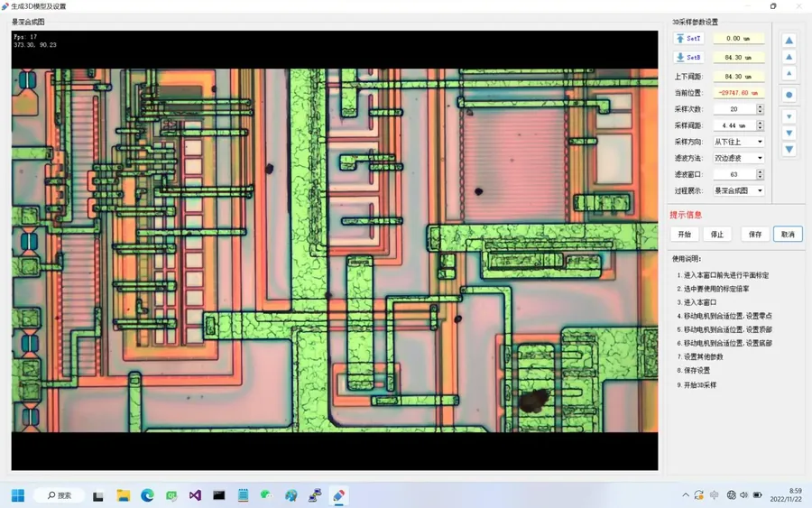Open File Explorer from the taskbar
This screenshot has height=508, width=812.
[123, 495]
